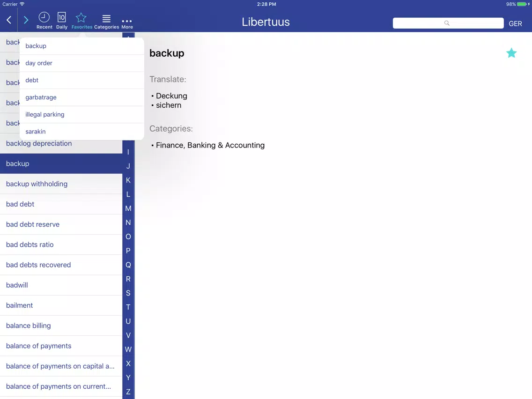Viewport: 532px width, 399px height.
Task: Open the Daily word calendar icon
Action: 62,21
